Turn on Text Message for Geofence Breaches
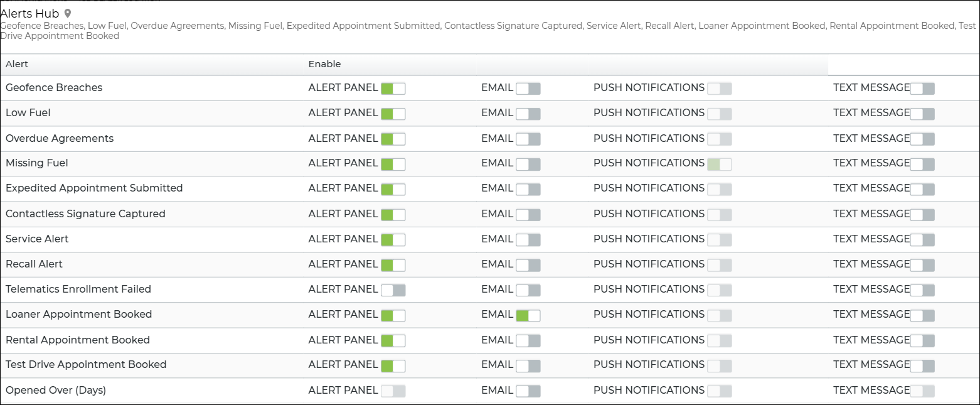Screen dimensions: 980x405 pyautogui.click(x=922, y=89)
